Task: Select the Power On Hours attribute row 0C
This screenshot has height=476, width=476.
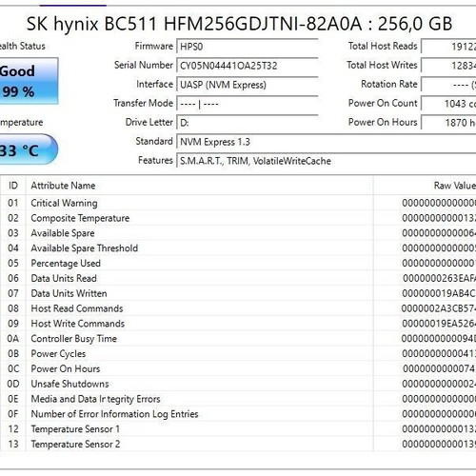Action: (x=238, y=368)
